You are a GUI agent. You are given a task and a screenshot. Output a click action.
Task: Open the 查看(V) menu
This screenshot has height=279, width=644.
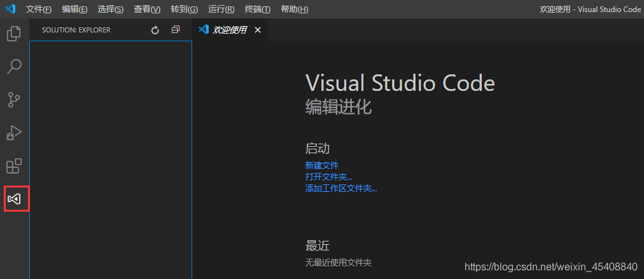click(147, 9)
